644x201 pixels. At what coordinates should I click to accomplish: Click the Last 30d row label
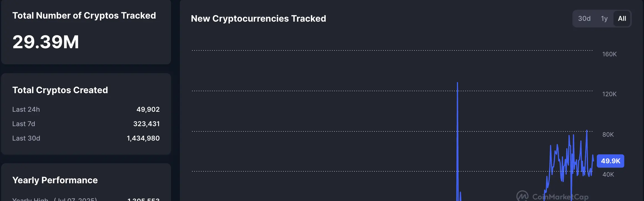[26, 138]
